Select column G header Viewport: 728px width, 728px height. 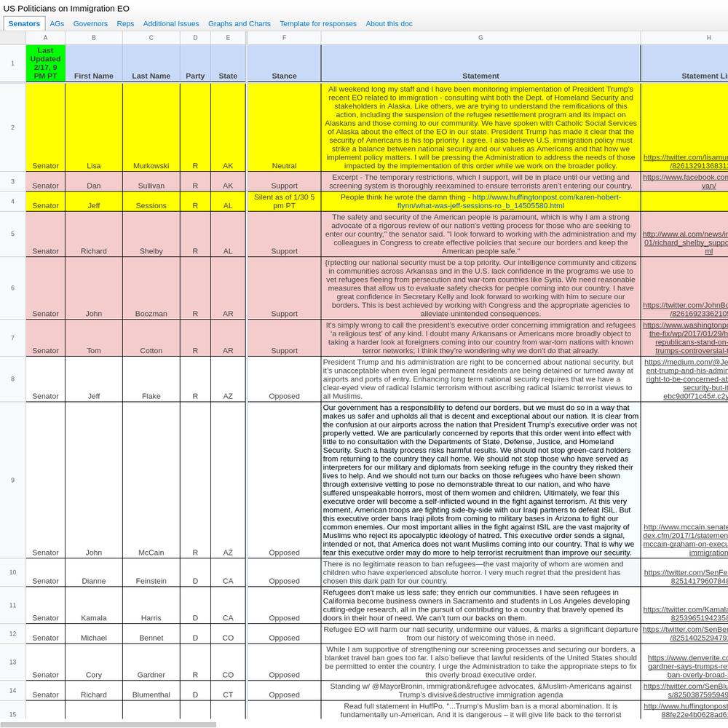click(x=480, y=38)
